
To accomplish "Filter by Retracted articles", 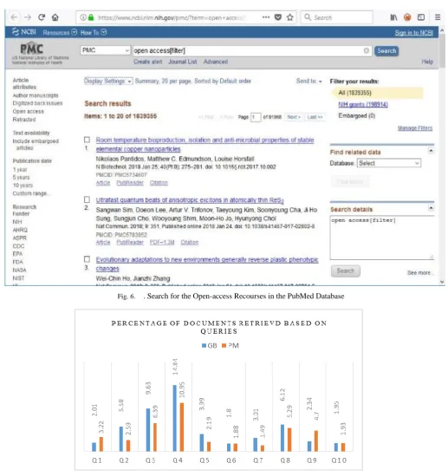I will pos(24,120).
